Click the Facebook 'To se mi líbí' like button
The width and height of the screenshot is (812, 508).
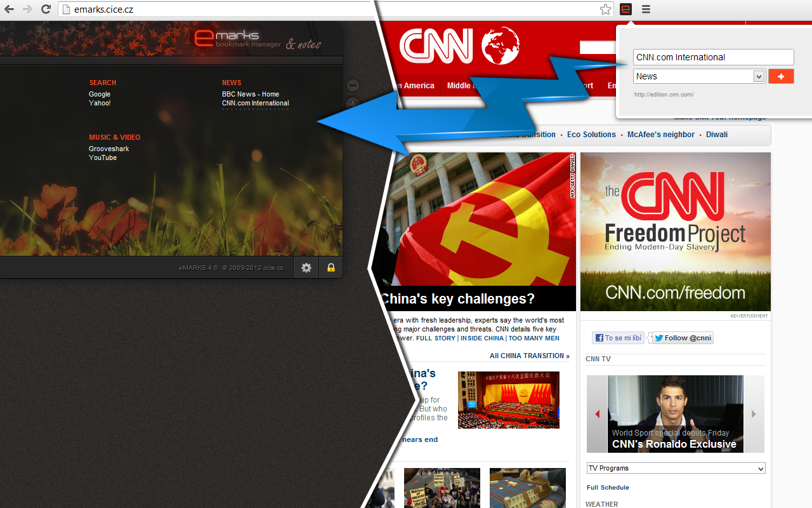click(x=618, y=338)
